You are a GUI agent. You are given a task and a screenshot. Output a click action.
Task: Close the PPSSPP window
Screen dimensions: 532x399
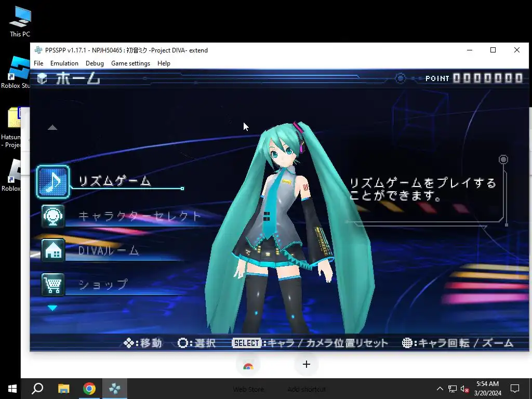point(517,50)
